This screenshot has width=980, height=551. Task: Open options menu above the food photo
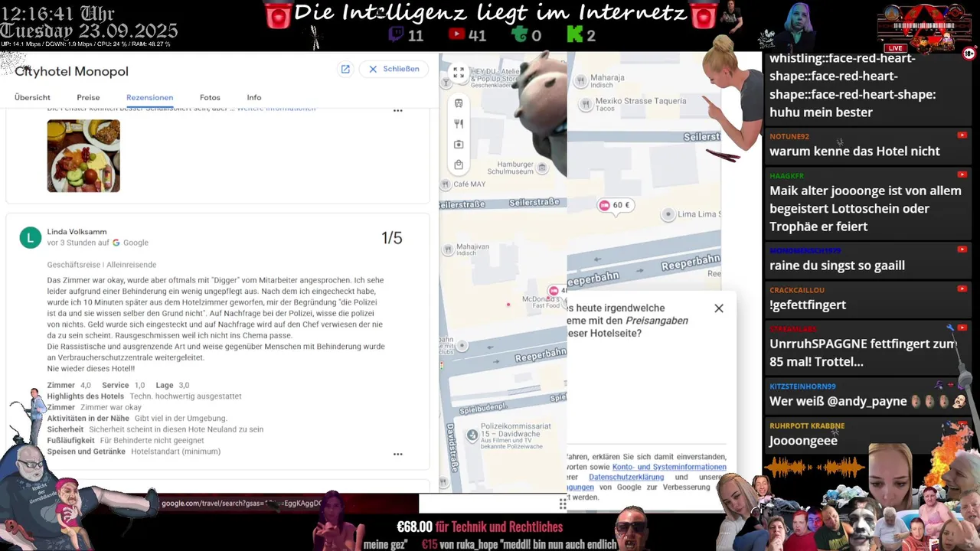397,111
